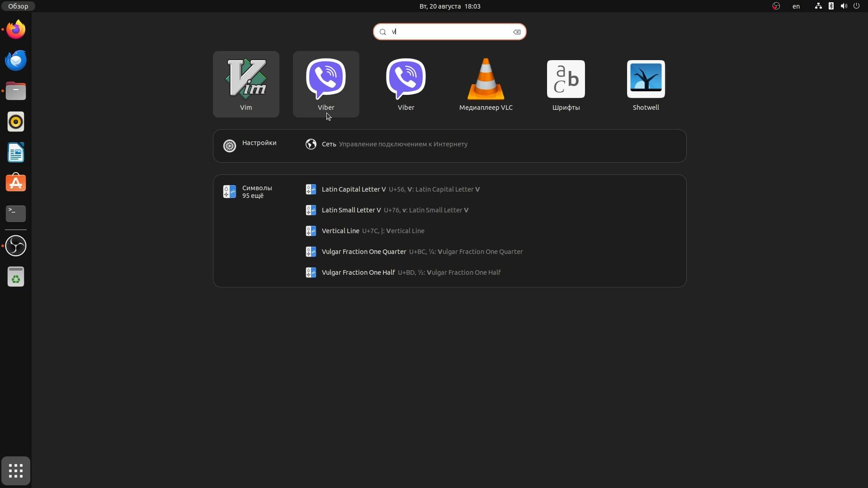
Task: Click the Bluetooth status icon
Action: point(831,6)
